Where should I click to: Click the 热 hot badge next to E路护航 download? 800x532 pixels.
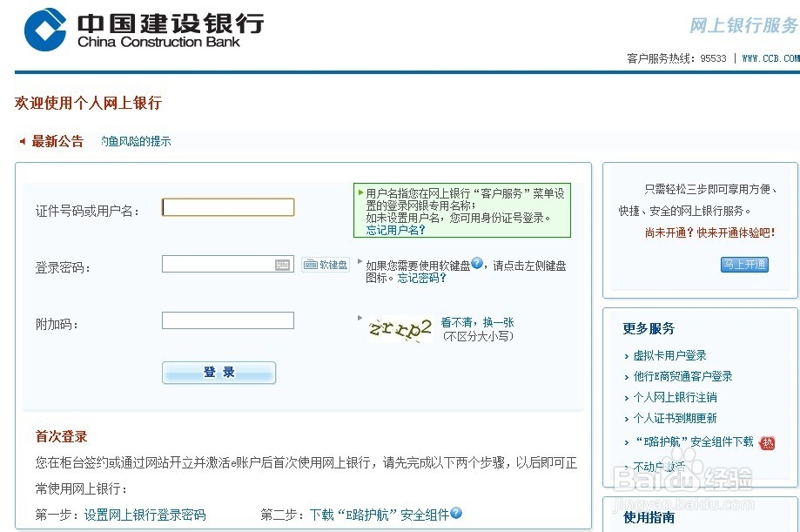tap(766, 442)
